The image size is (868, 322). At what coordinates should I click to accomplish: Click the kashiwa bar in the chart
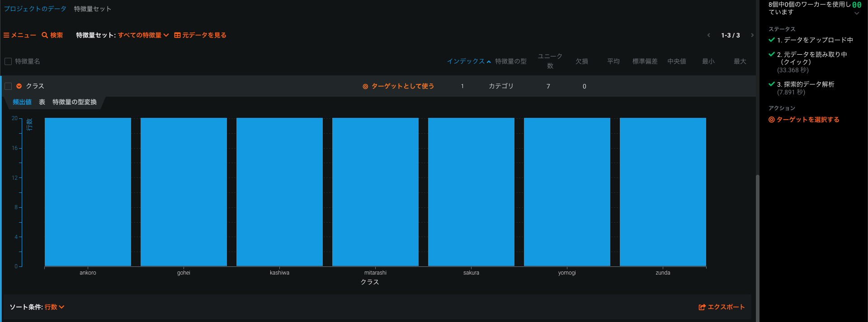point(279,192)
